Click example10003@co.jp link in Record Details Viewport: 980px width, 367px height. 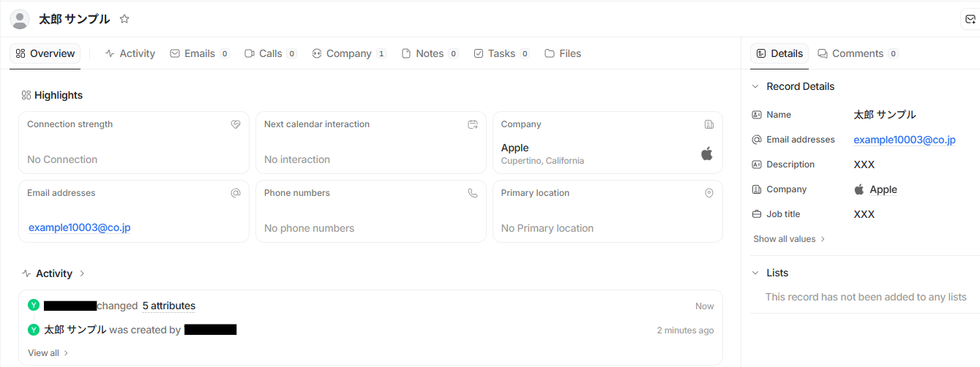click(x=905, y=140)
